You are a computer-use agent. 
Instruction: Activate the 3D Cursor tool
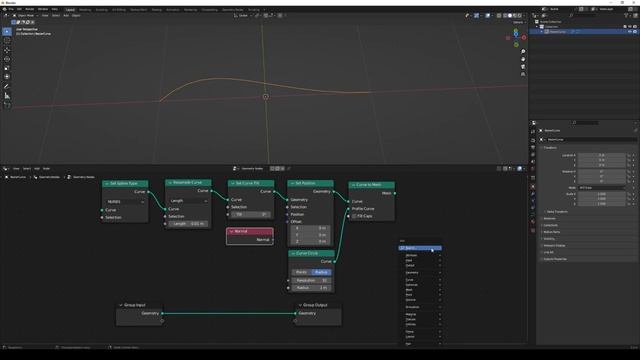[x=7, y=41]
